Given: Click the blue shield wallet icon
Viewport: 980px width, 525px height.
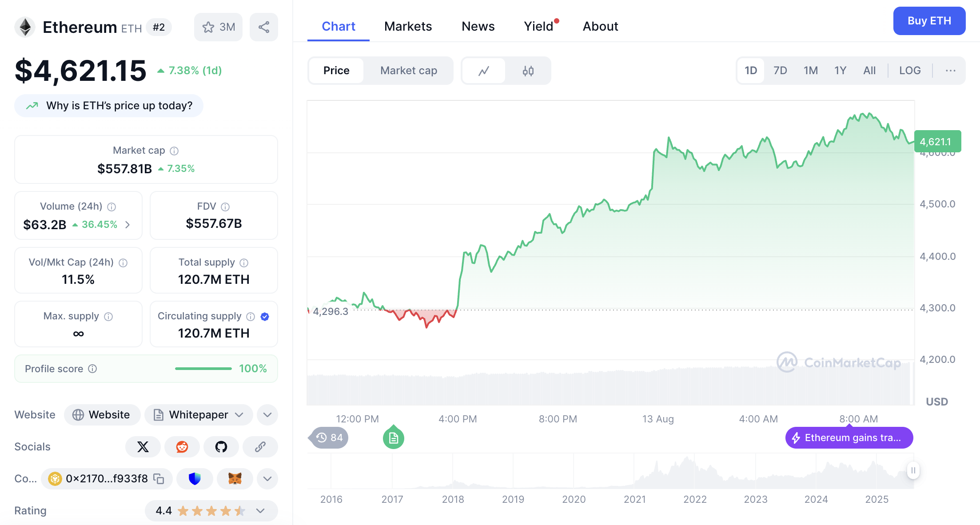Looking at the screenshot, I should [195, 479].
